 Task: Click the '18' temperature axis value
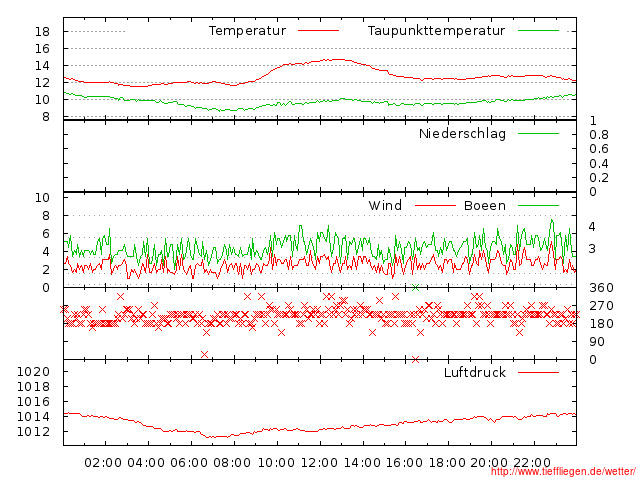[x=42, y=31]
